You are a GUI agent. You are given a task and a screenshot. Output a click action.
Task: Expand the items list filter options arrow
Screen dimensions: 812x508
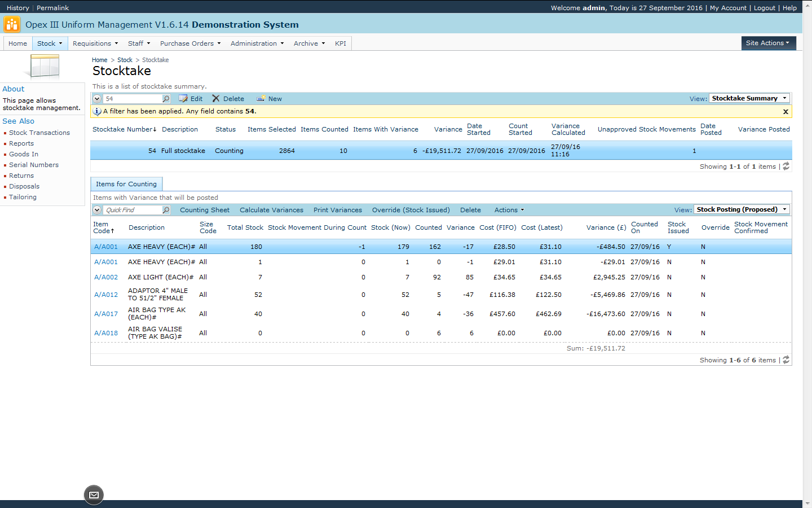coord(97,210)
